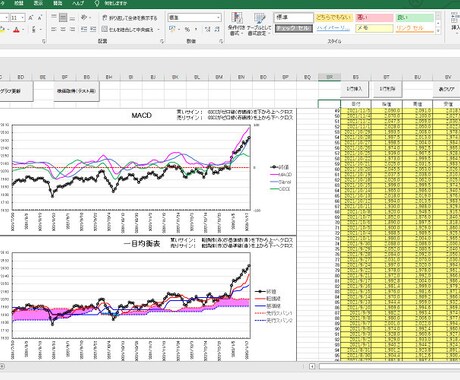Image resolution: width=460 pixels, height=380 pixels.
Task: Align cell text to the right
Action: [x=72, y=30]
